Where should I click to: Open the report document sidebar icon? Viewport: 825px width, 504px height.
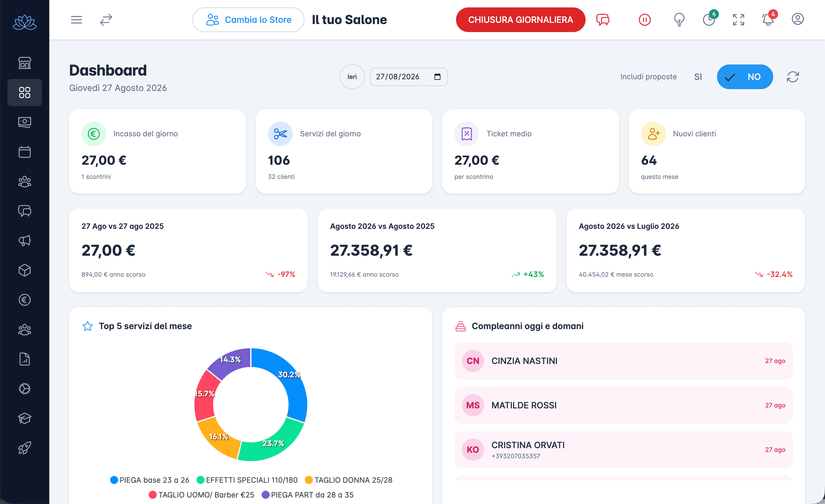(x=24, y=359)
